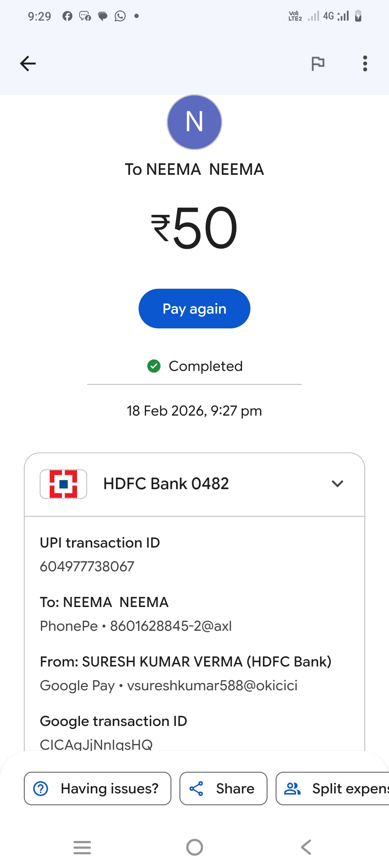The width and height of the screenshot is (389, 868).
Task: Tap the green Completed checkmark icon
Action: pyautogui.click(x=154, y=366)
